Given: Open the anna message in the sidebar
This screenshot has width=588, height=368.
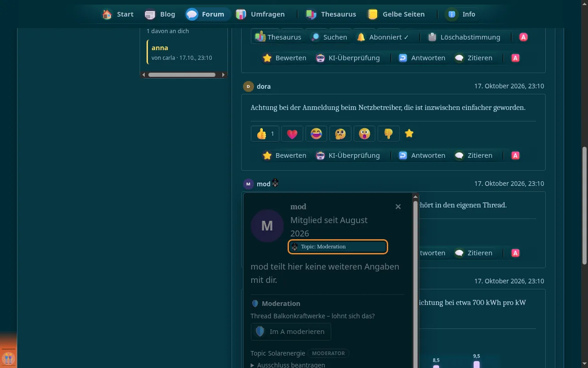Looking at the screenshot, I should coord(184,52).
